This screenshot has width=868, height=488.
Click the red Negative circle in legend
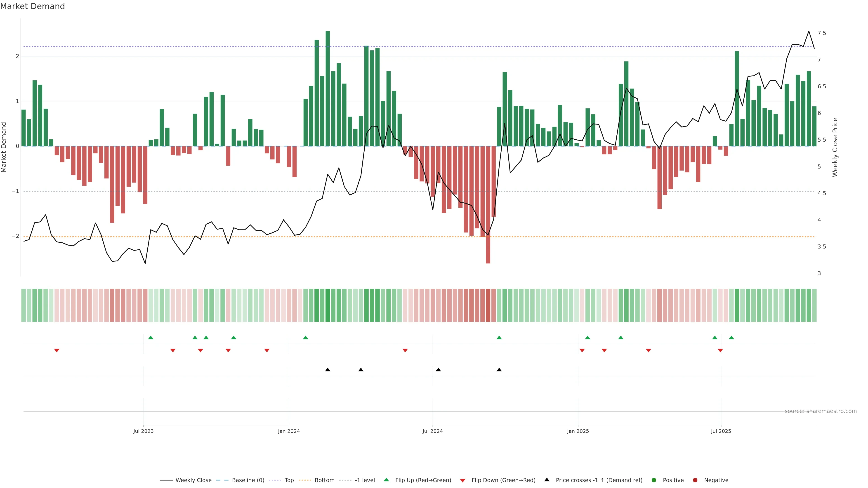[x=695, y=480]
